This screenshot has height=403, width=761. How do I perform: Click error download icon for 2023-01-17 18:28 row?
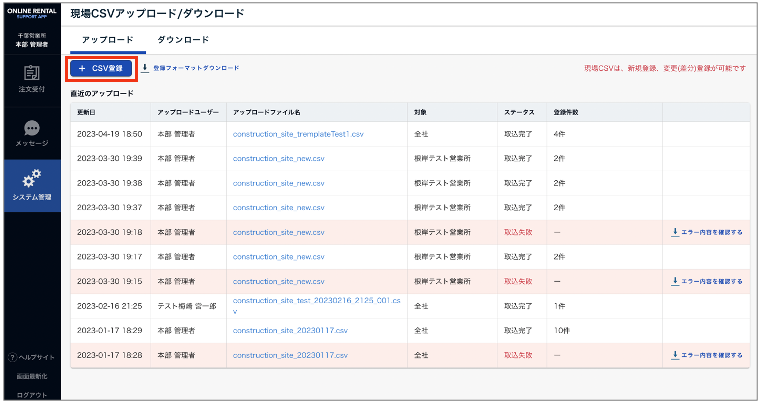(676, 355)
